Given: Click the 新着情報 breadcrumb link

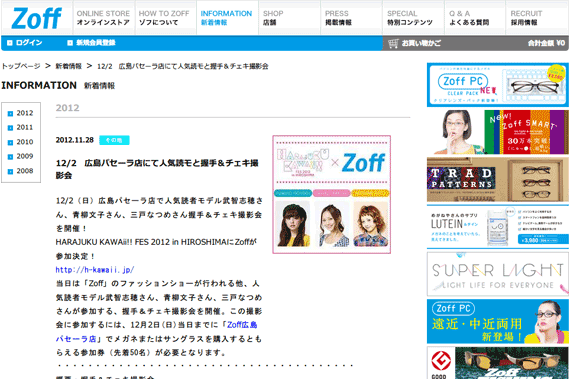Looking at the screenshot, I should point(68,66).
